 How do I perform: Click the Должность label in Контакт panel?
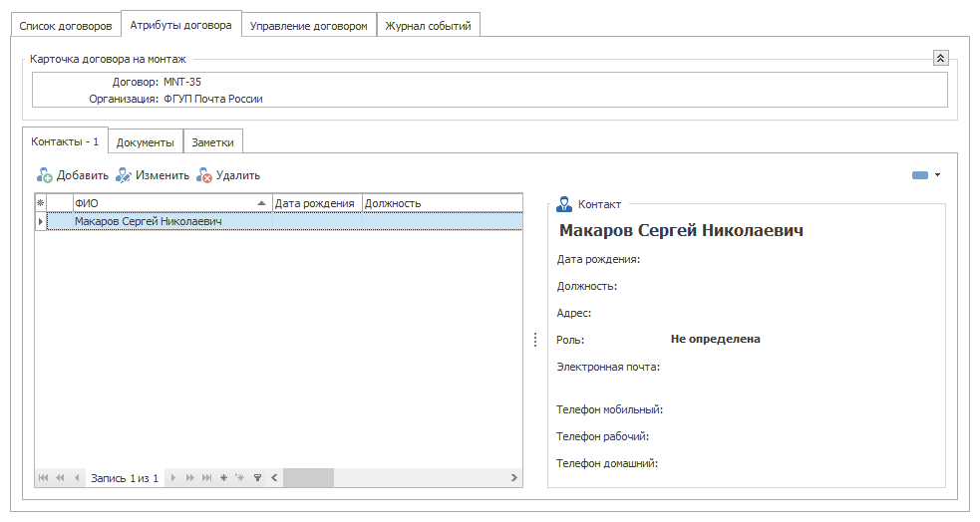[x=587, y=286]
